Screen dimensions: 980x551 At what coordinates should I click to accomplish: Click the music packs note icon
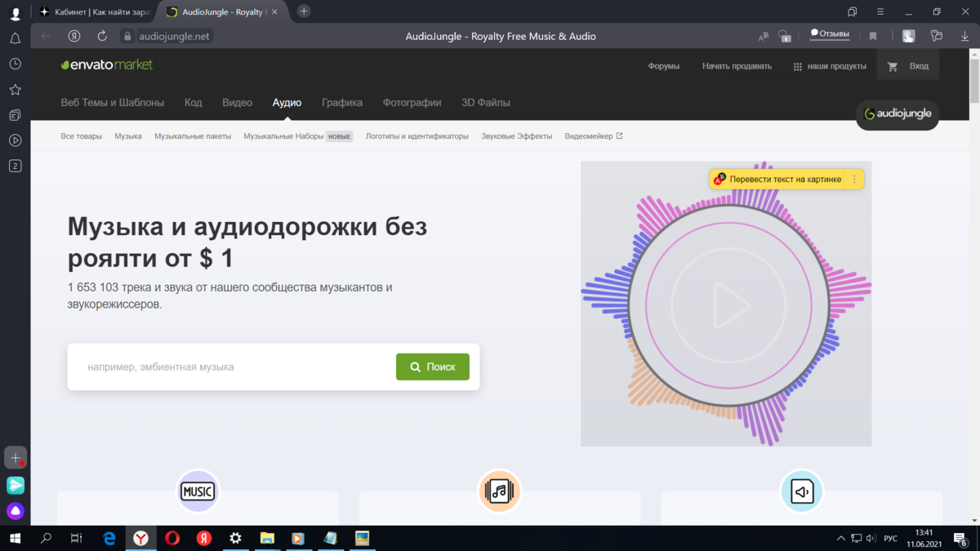pos(499,491)
